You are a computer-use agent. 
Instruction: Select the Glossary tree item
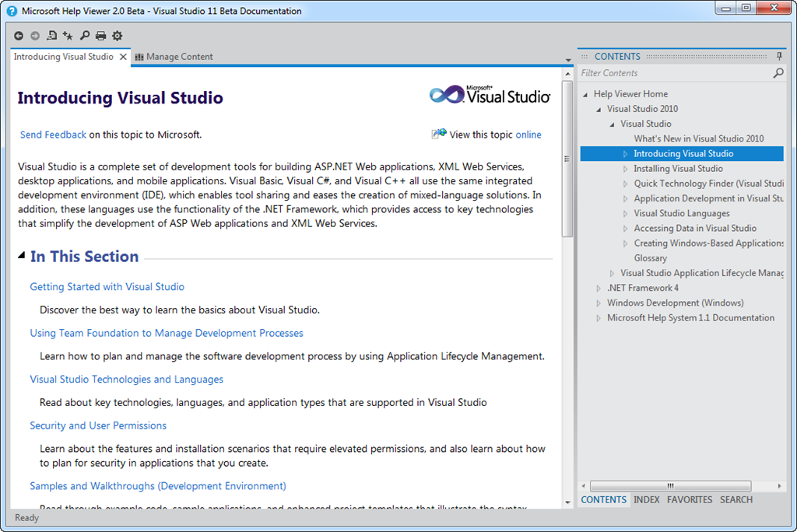click(x=650, y=258)
